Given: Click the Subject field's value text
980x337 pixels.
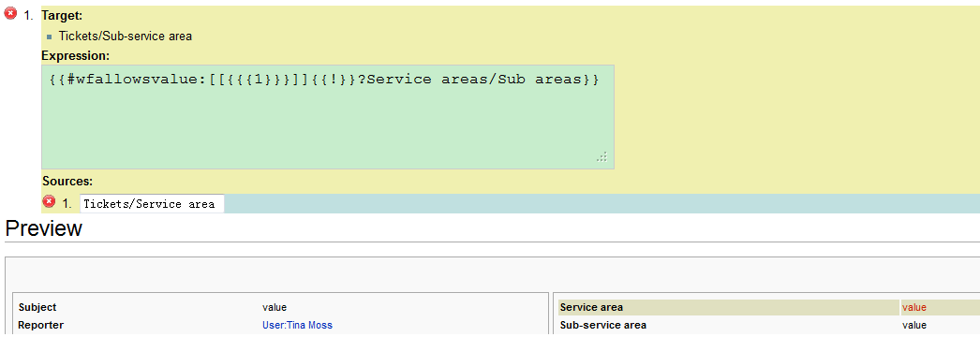Looking at the screenshot, I should [x=275, y=308].
